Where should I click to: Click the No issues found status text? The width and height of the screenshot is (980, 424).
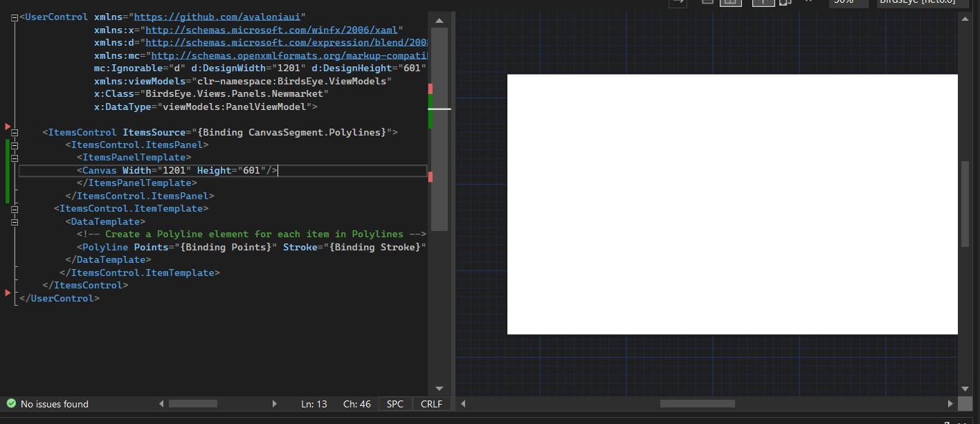pyautogui.click(x=55, y=403)
